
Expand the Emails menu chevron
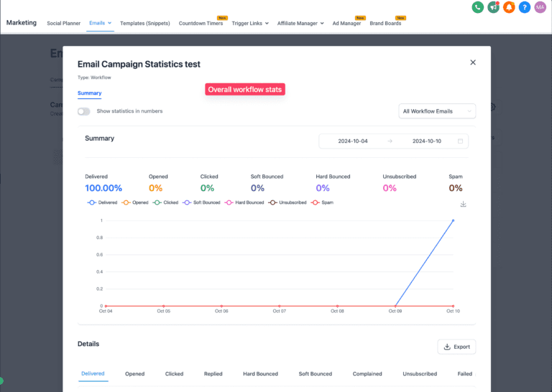pyautogui.click(x=109, y=23)
